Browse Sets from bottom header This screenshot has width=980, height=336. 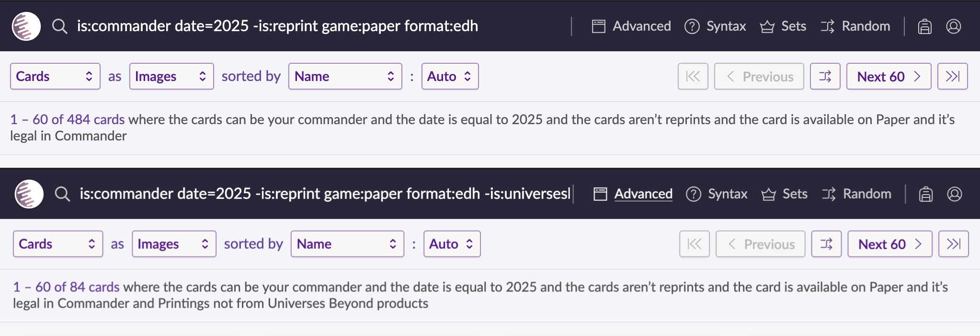785,194
